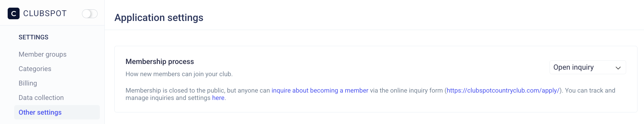This screenshot has height=124, width=644.
Task: Click the Application settings page heading
Action: 159,18
